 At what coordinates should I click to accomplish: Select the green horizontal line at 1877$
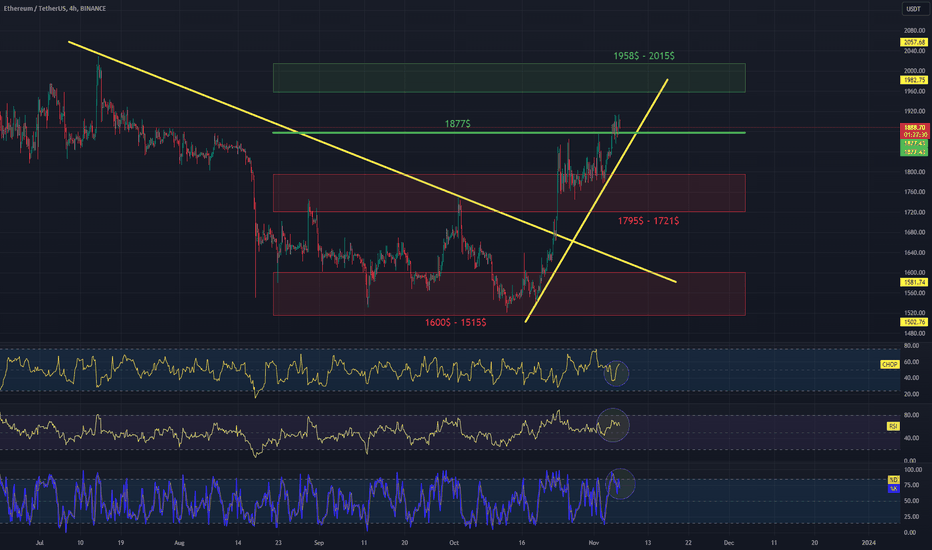509,133
